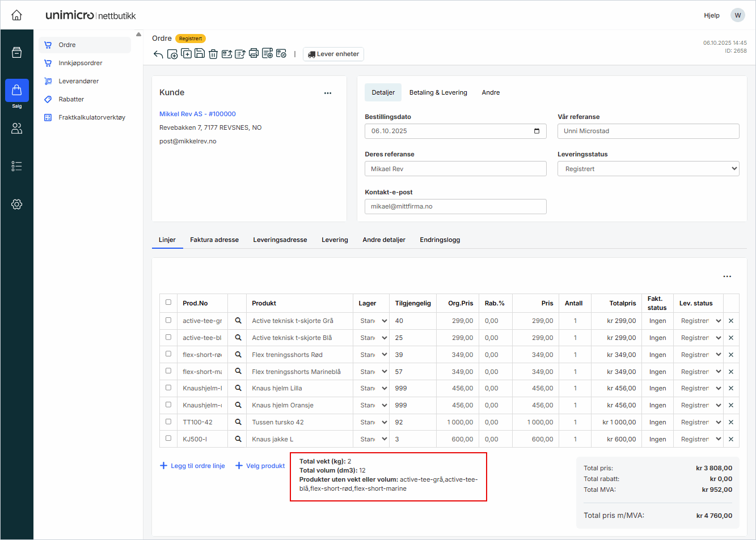
Task: Select the checkbox for the TT100-42 line
Action: tap(168, 422)
